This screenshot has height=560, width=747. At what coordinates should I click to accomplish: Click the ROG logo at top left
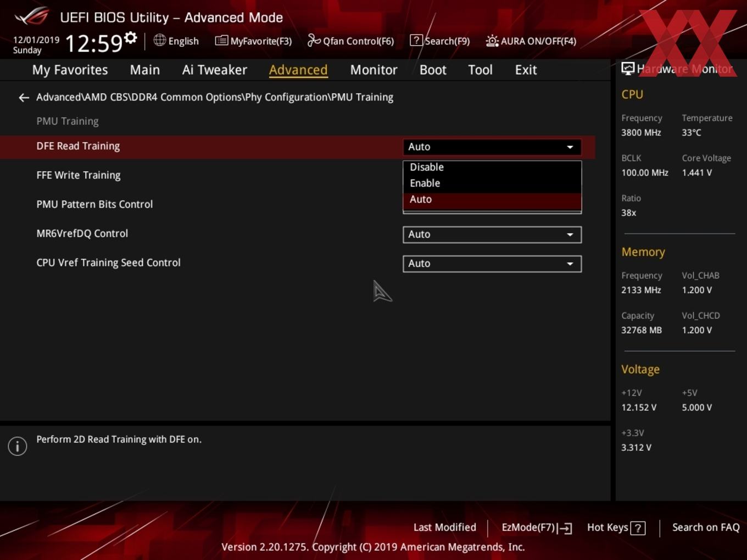tap(32, 16)
